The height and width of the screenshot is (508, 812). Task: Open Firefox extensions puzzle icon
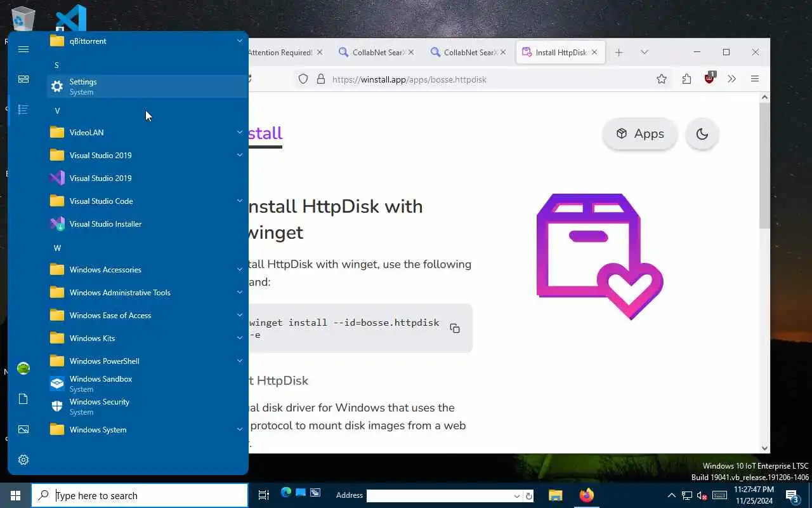pyautogui.click(x=686, y=79)
